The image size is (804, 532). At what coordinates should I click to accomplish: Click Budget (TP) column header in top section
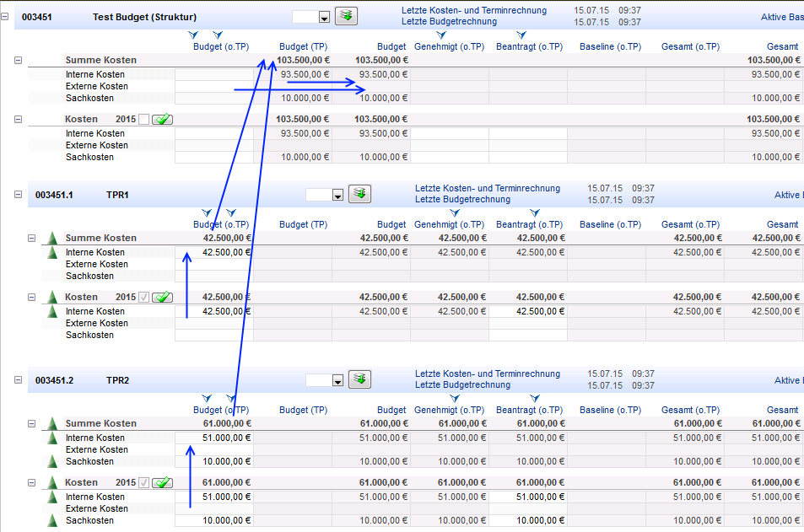point(303,47)
